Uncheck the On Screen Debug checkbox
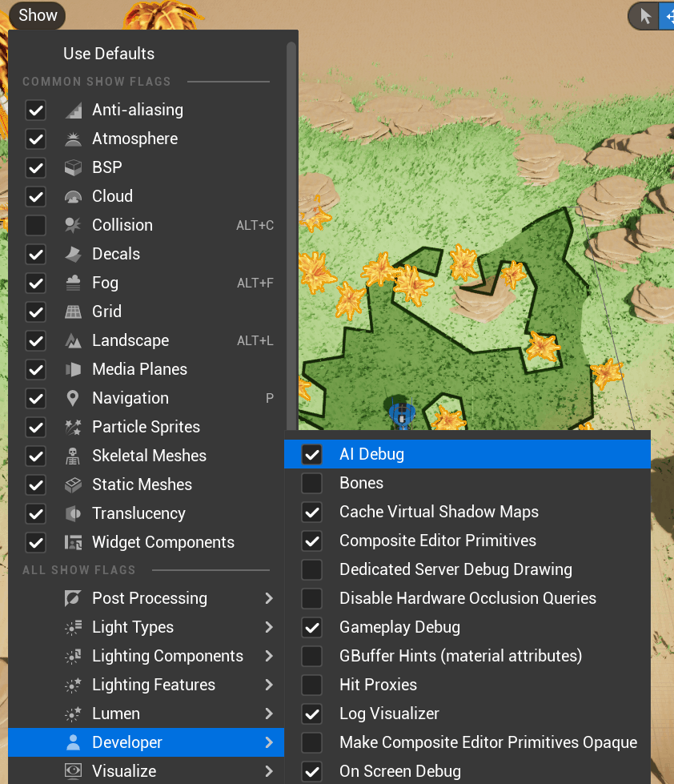 click(x=312, y=771)
